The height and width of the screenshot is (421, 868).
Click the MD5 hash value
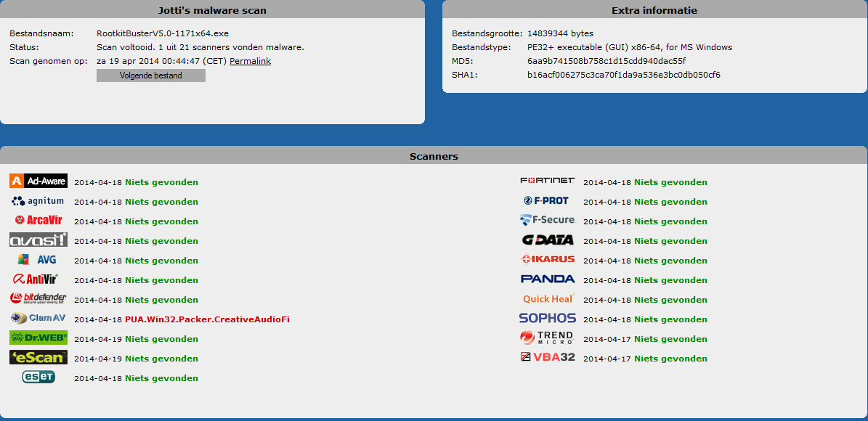pyautogui.click(x=607, y=61)
